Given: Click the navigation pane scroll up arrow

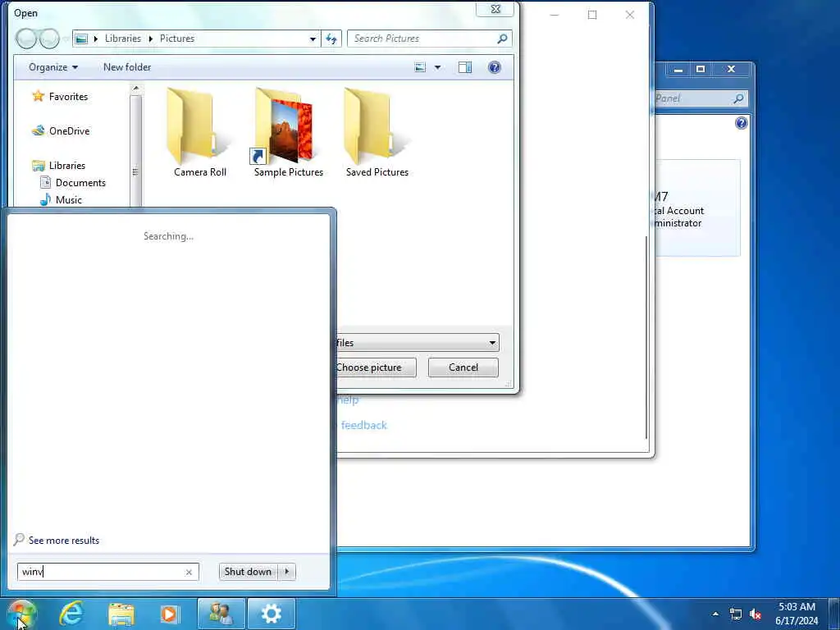Looking at the screenshot, I should coord(135,89).
